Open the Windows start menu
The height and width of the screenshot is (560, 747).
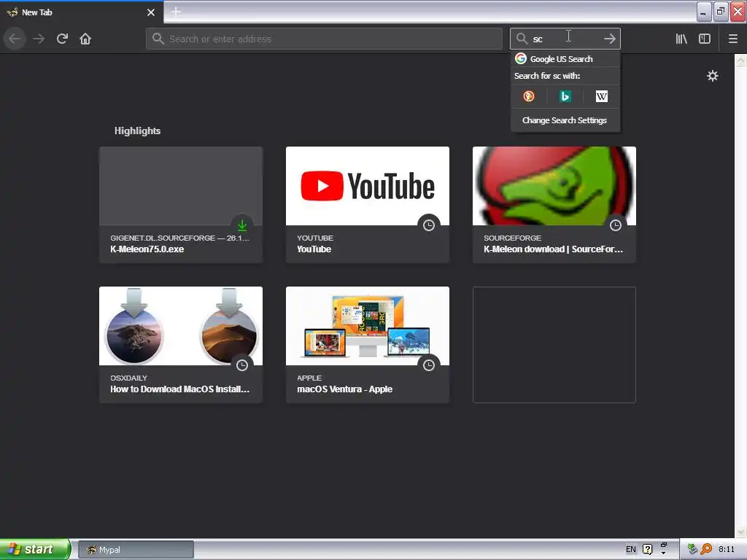(x=35, y=549)
